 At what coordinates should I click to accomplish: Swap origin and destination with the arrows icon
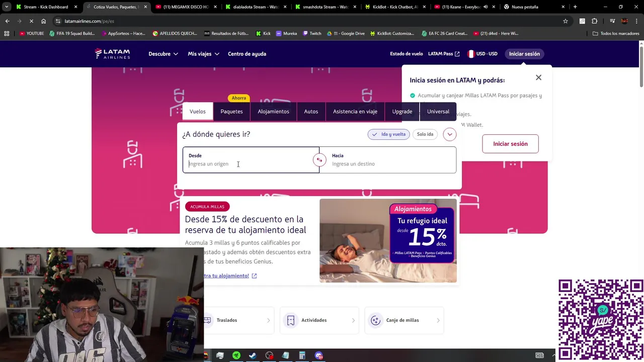click(x=319, y=160)
